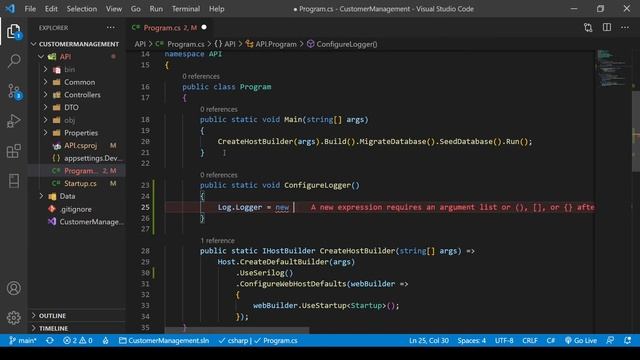Open the Terminal menu
640x360 pixels.
pyautogui.click(x=186, y=9)
